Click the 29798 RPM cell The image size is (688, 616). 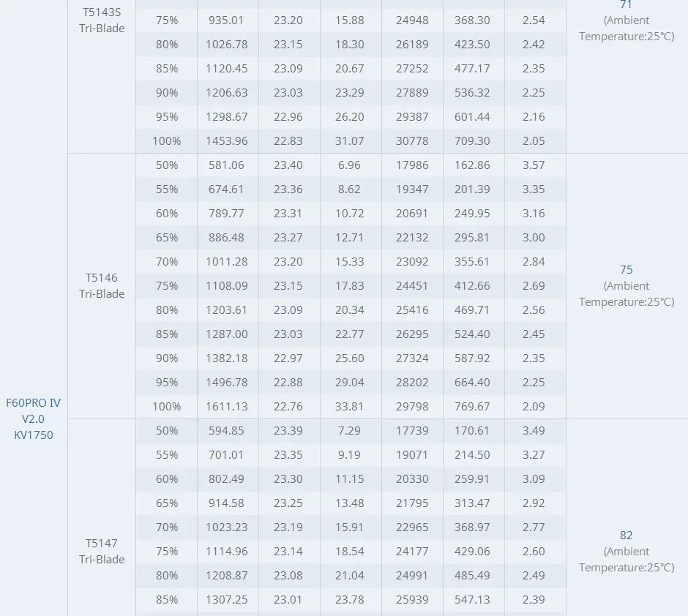coord(412,407)
